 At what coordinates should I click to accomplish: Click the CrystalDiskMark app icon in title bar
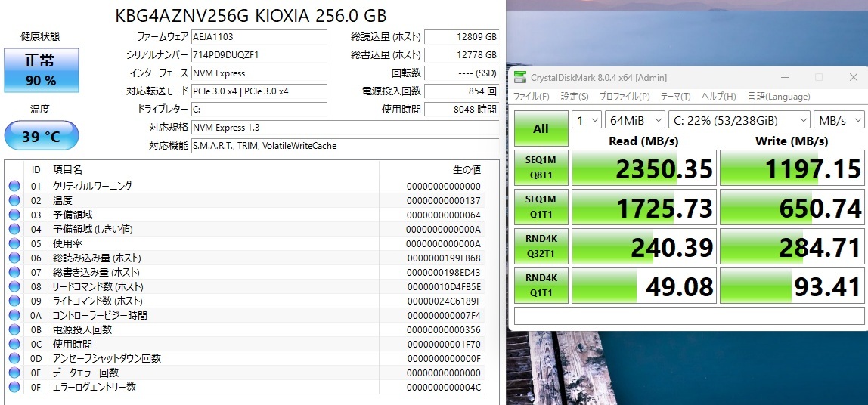coord(519,77)
